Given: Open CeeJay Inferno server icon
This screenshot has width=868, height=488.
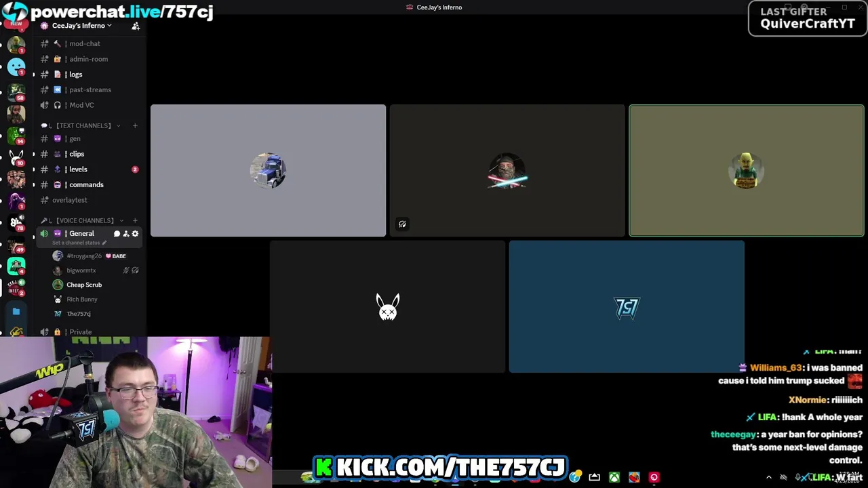Looking at the screenshot, I should 16,287.
